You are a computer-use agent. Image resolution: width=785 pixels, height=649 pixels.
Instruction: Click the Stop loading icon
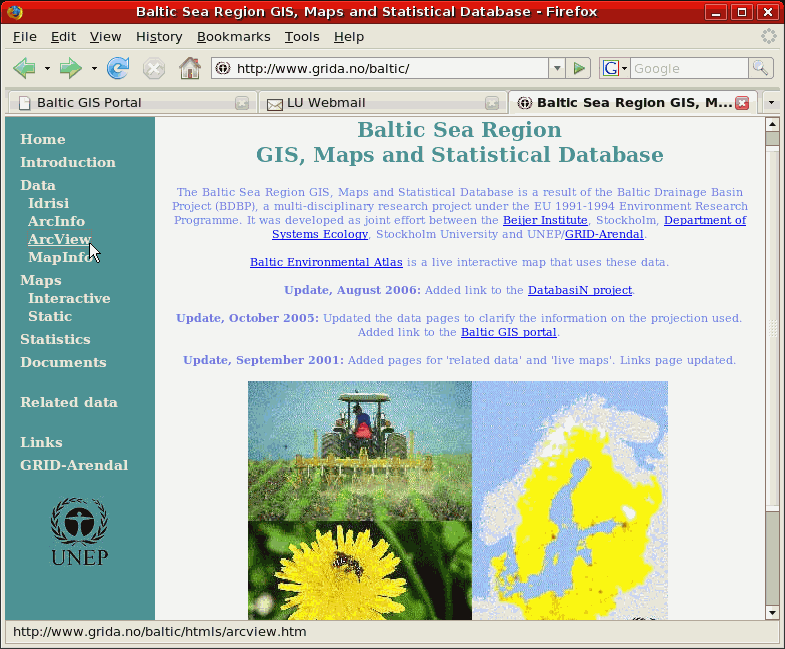(154, 68)
